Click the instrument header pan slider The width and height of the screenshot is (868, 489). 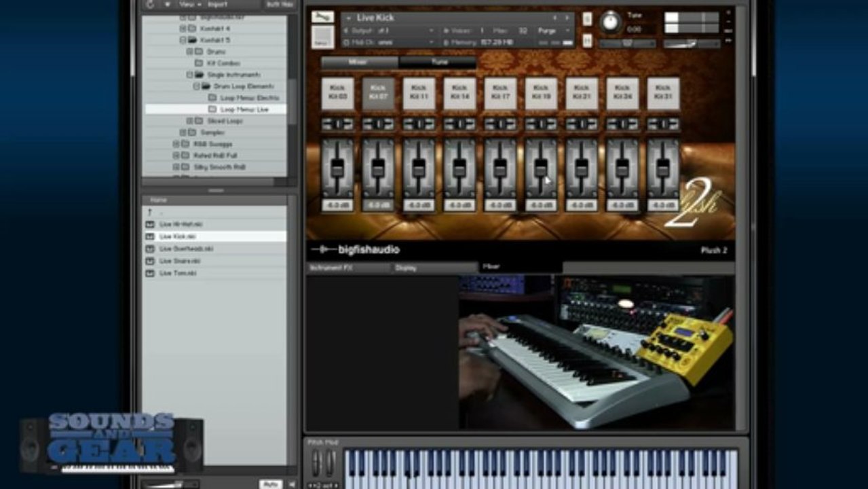pos(626,43)
